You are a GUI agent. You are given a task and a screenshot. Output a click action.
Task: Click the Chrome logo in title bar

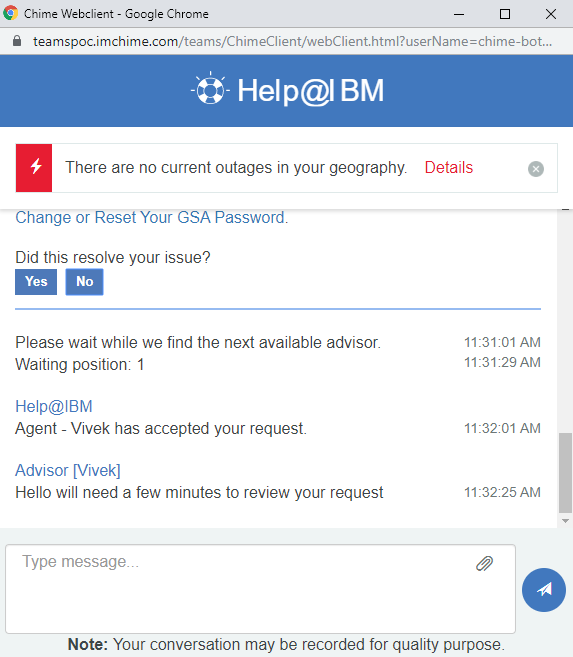click(10, 13)
